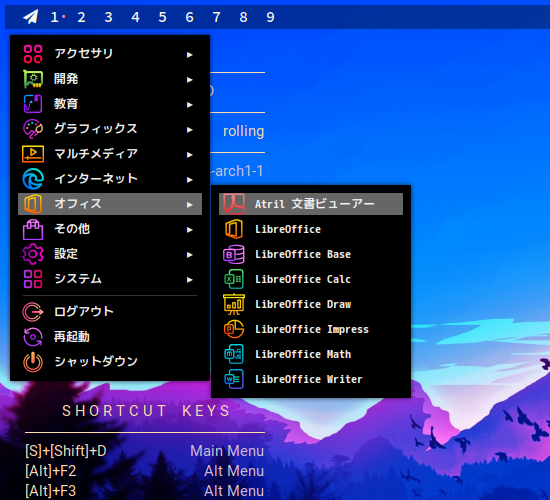The image size is (550, 500).
Task: Expand the システム submenu arrow
Action: tap(189, 280)
